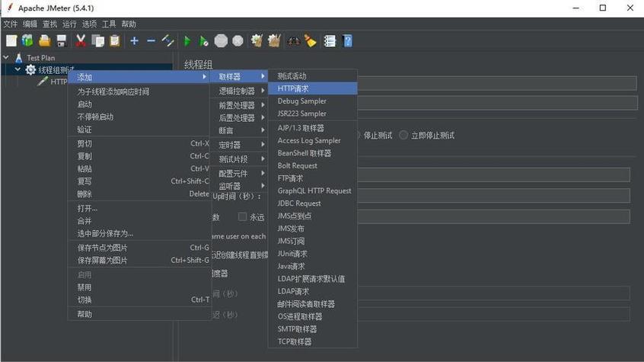Select 禁用 in the context menu
Screen dimensions: 644x362
click(x=139, y=287)
